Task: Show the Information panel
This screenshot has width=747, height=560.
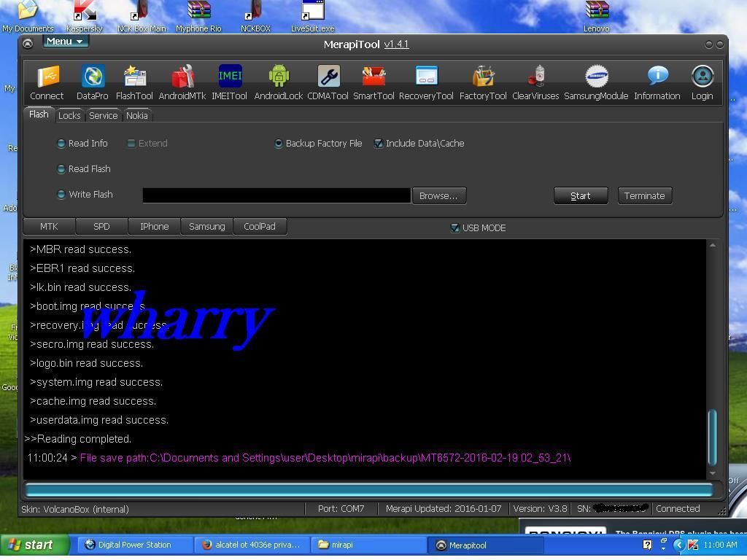Action: (657, 83)
